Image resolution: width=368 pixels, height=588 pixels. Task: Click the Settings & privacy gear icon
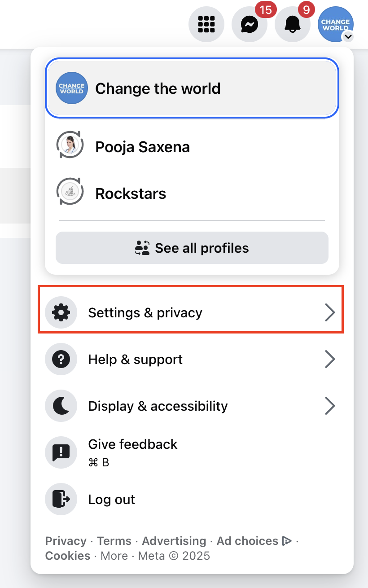point(61,312)
